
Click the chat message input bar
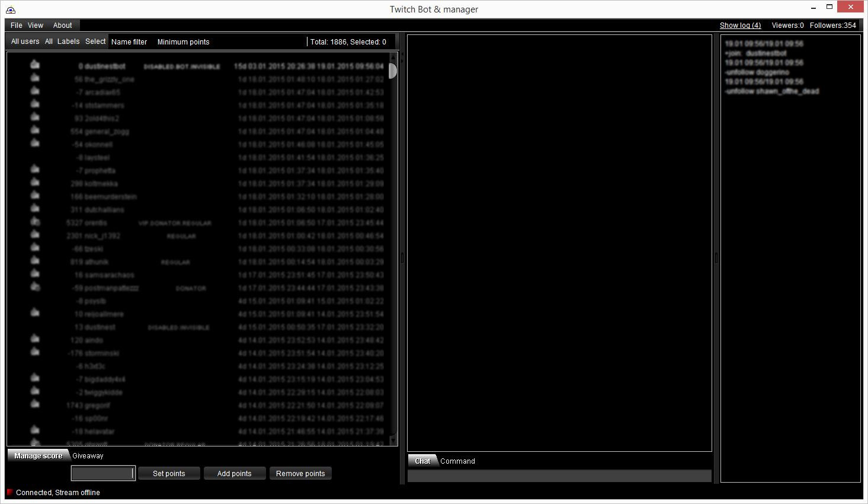point(559,476)
